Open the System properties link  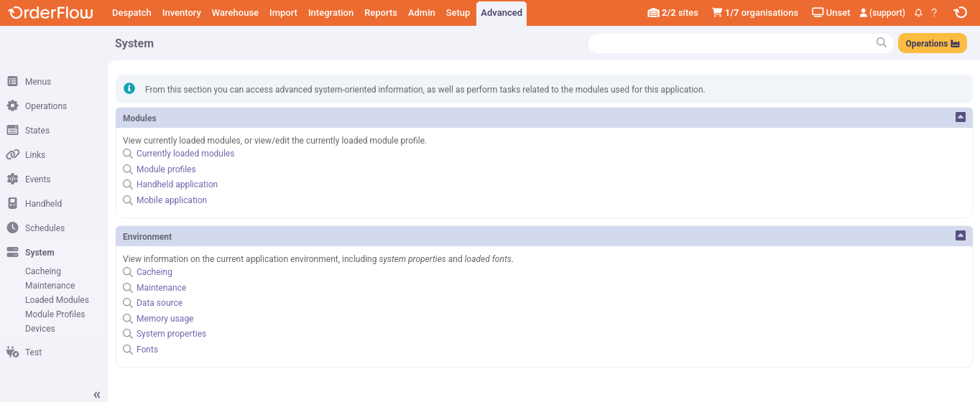coord(171,334)
